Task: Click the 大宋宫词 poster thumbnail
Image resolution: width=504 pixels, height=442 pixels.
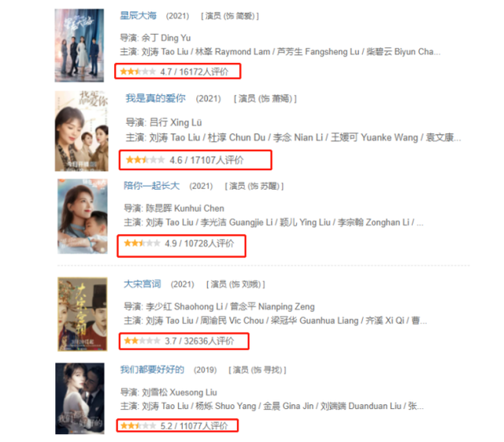Action: 82,314
